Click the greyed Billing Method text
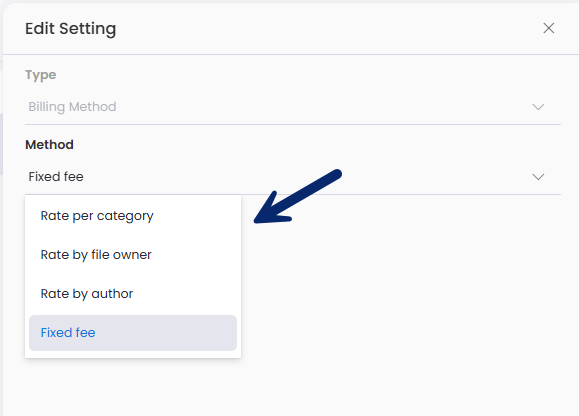579x416 pixels. [72, 107]
